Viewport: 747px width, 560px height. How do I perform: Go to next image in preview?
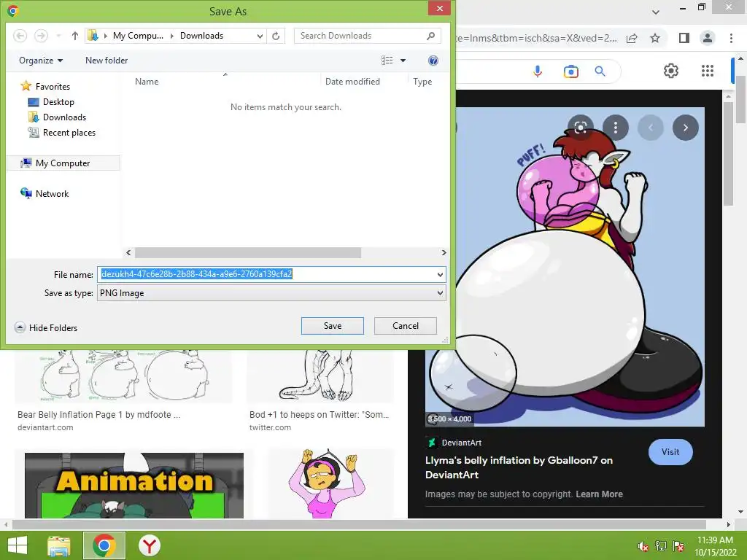[686, 127]
